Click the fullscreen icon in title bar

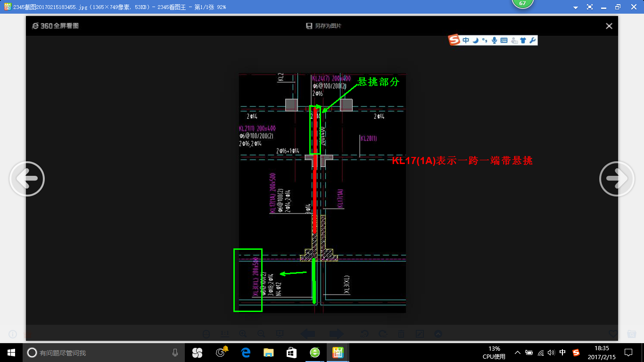[590, 7]
